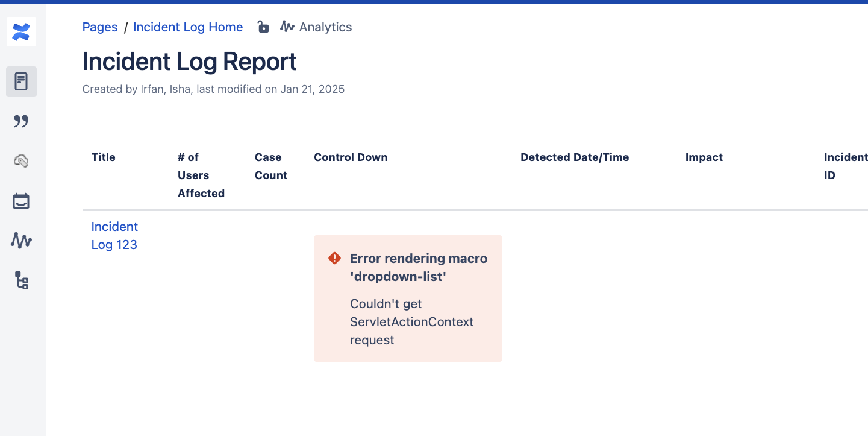Screen dimensions: 868x436
Task: Select the Control Down column header
Action: click(x=351, y=157)
